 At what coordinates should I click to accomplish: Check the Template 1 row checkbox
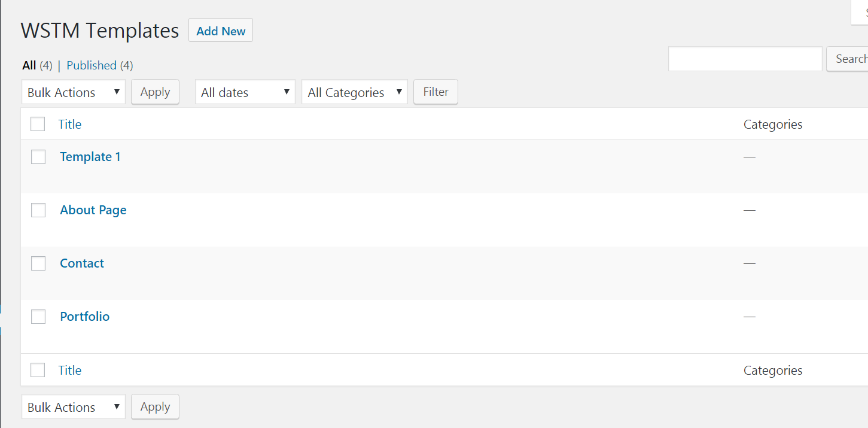coord(38,157)
